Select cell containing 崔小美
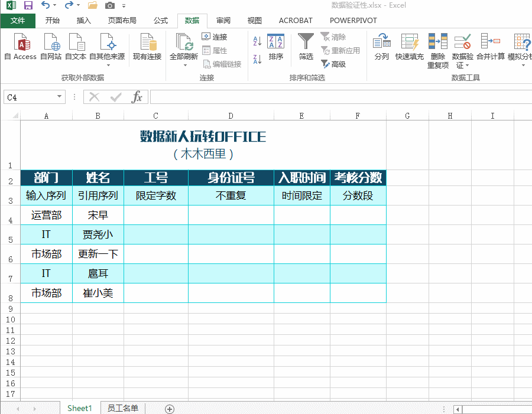 98,293
